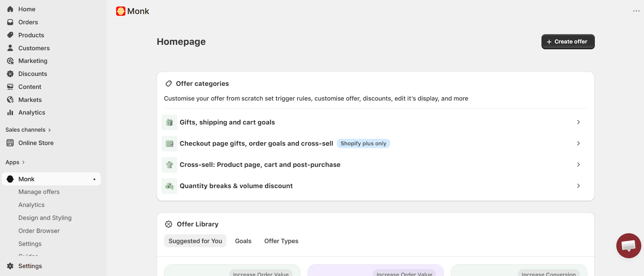Switch to the Offer Types tab
644x276 pixels.
(281, 241)
